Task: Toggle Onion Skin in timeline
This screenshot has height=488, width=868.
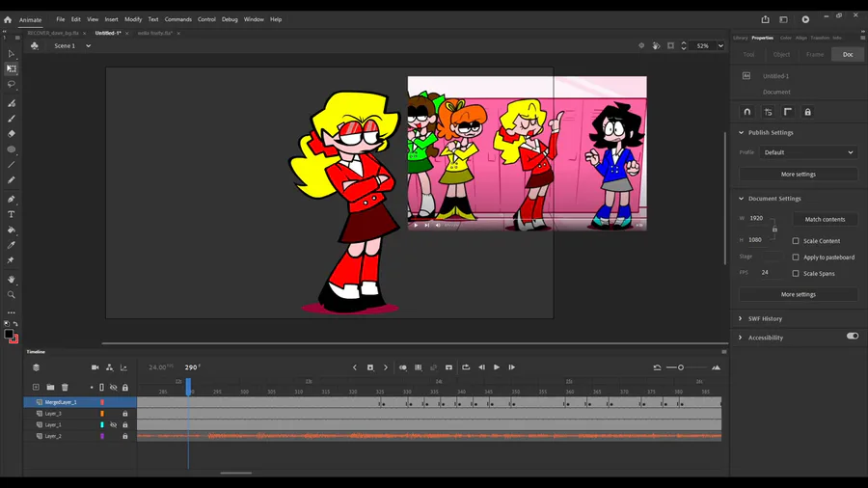Action: point(403,367)
